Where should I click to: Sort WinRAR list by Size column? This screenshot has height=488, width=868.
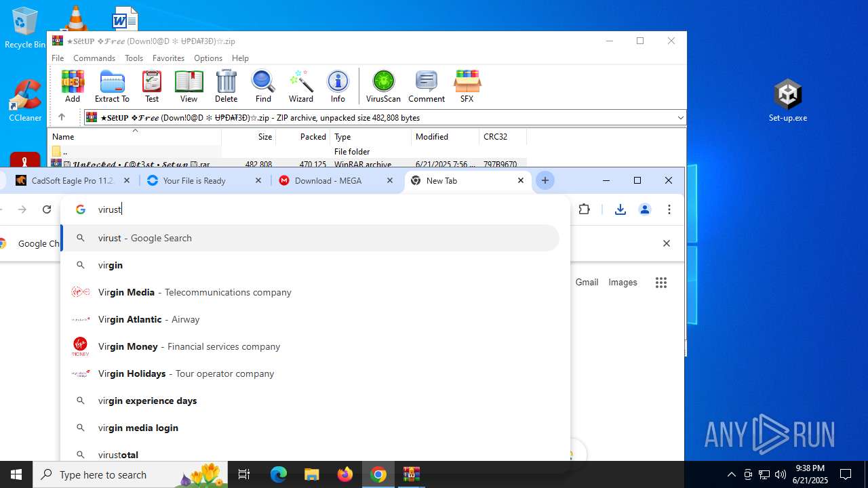tap(249, 137)
